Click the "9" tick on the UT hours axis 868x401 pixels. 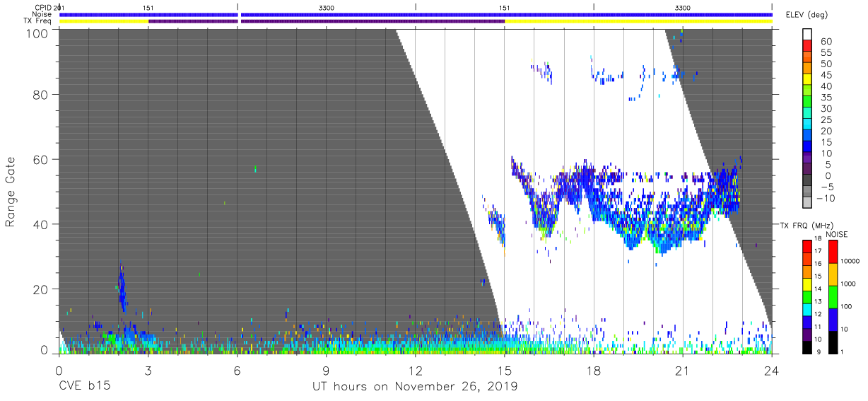(x=326, y=370)
